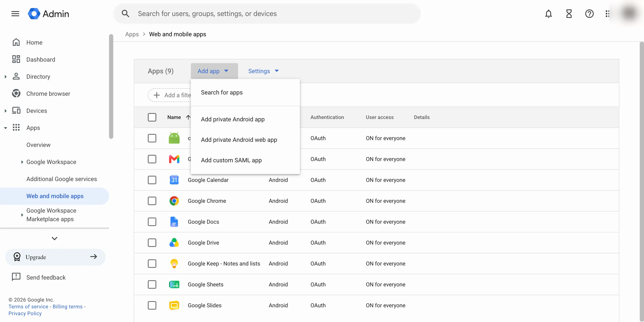Open the blurred account avatar

point(629,13)
